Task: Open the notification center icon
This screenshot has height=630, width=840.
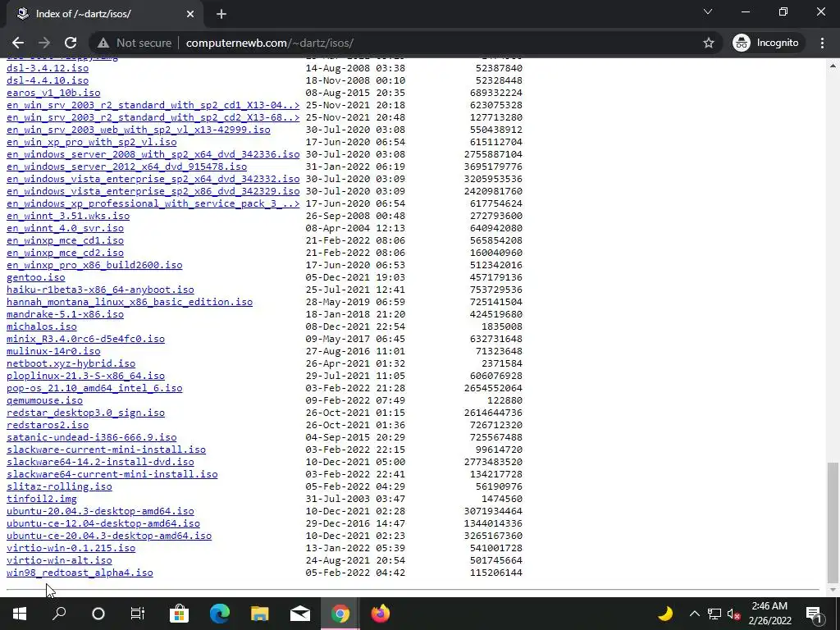Action: pyautogui.click(x=814, y=614)
